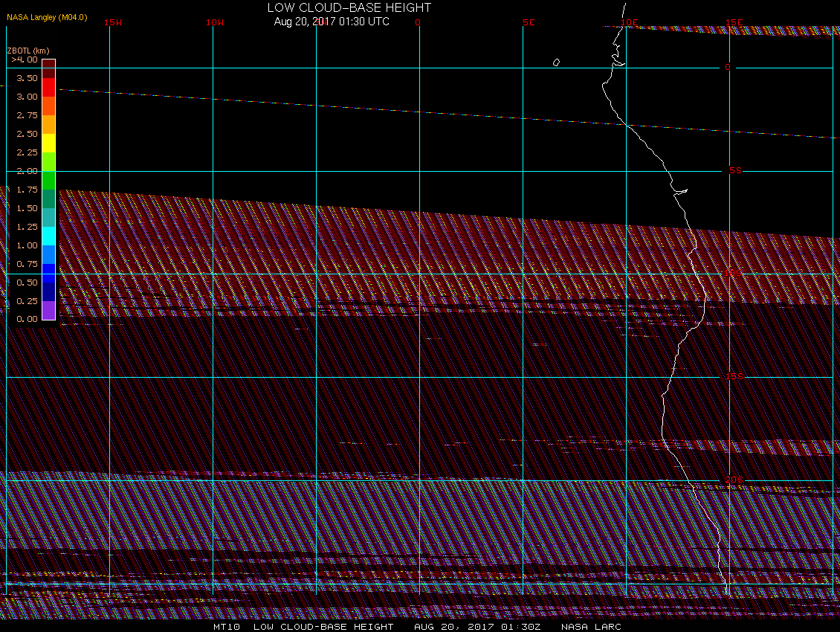Screen dimensions: 840x632
Task: Select the Aug 20, 2017 01:30 UTC timestamp
Action: tap(332, 22)
